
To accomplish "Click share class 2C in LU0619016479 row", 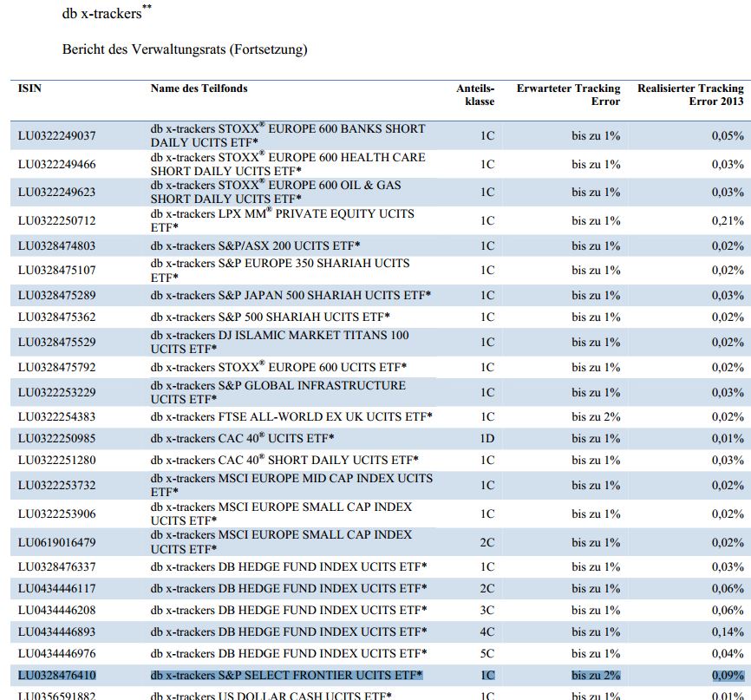I will click(x=487, y=542).
